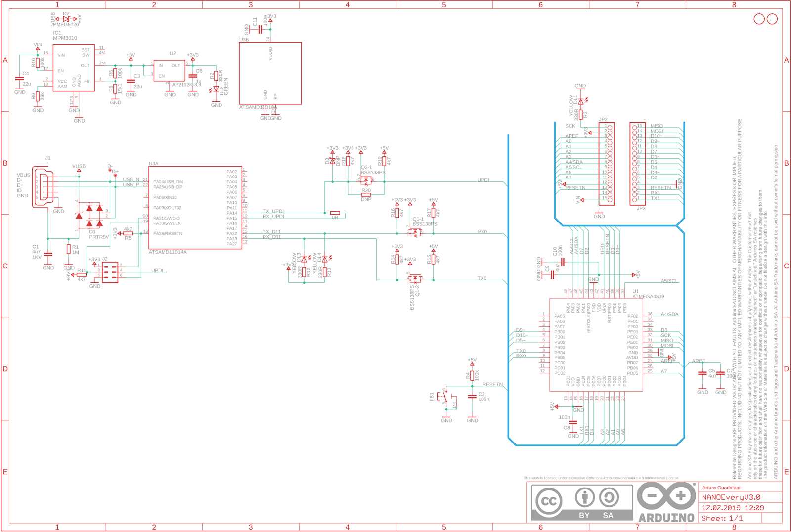
Task: Select the R20 DNP resistor
Action: (x=366, y=195)
